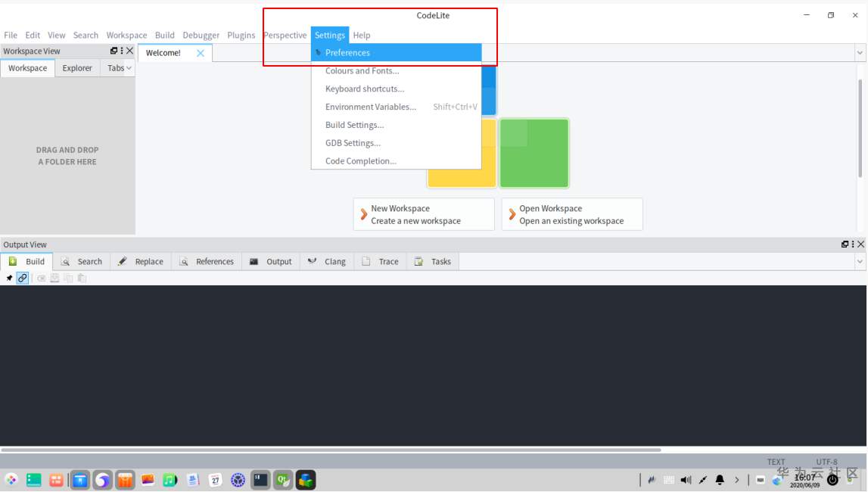The width and height of the screenshot is (868, 492).
Task: Switch to Trace output tab
Action: [x=381, y=261]
